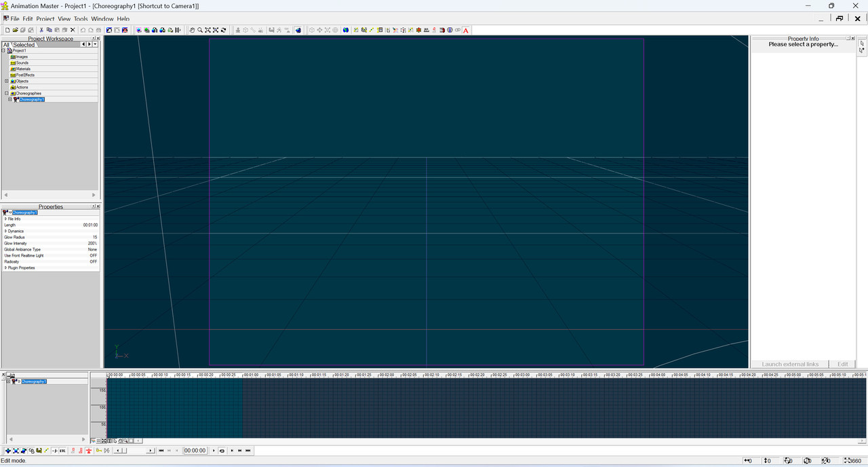Click the yellow key icon
This screenshot has width=868, height=467.
coord(98,451)
